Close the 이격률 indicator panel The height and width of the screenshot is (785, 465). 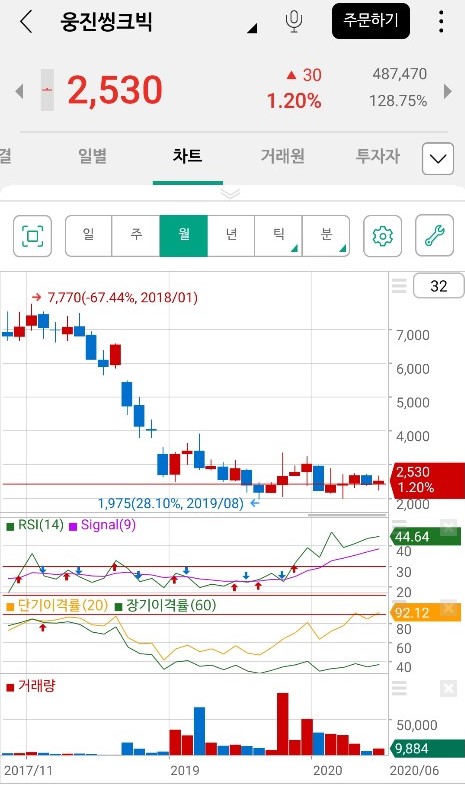(448, 607)
